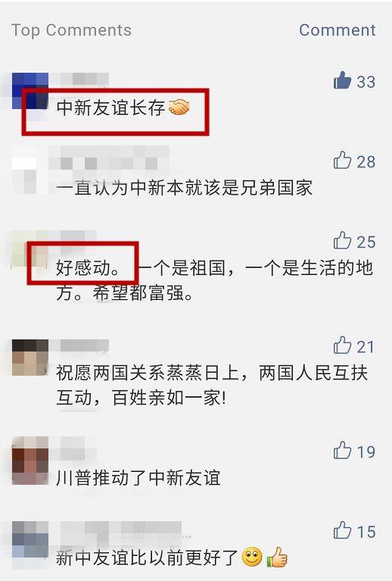This screenshot has width=392, height=581.
Task: Like the comment with 25 likes
Action: coord(342,240)
